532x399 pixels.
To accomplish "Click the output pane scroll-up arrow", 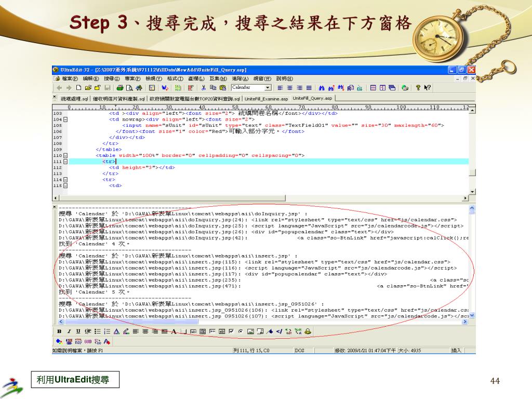I will click(472, 208).
